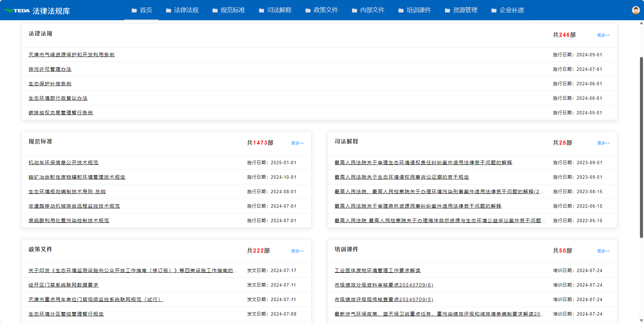Open 工业固体废物环境管理工作要求解读

[x=377, y=270]
